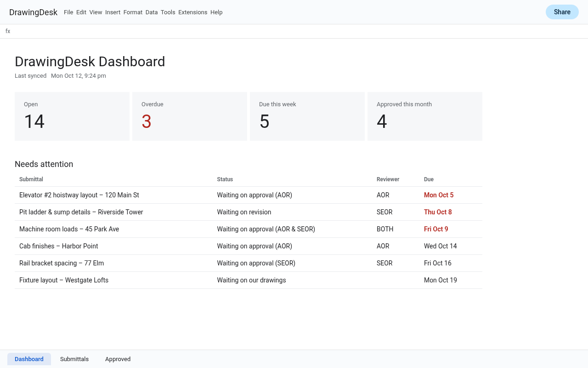588x368 pixels.
Task: Click the Open count card showing 14
Action: coord(72,116)
